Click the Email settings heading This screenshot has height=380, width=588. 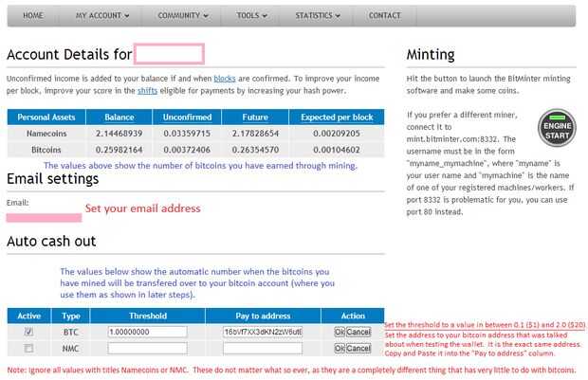coord(52,179)
